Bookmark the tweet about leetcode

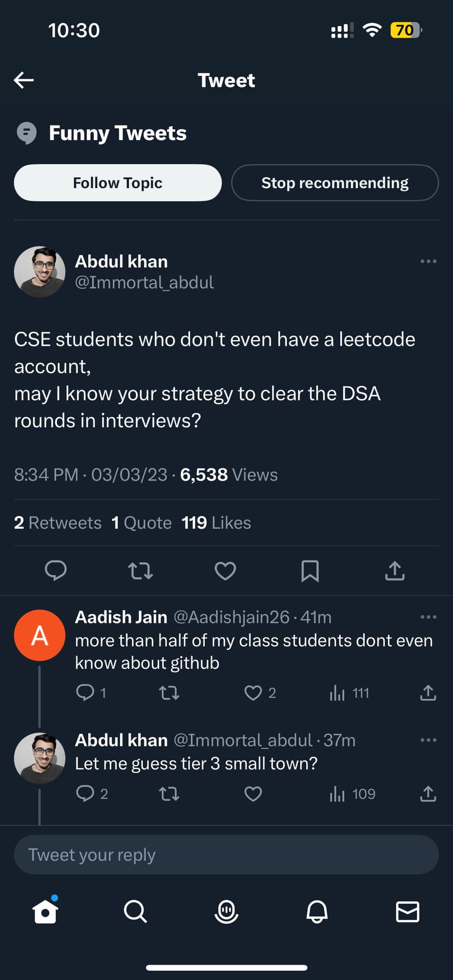[x=310, y=571]
